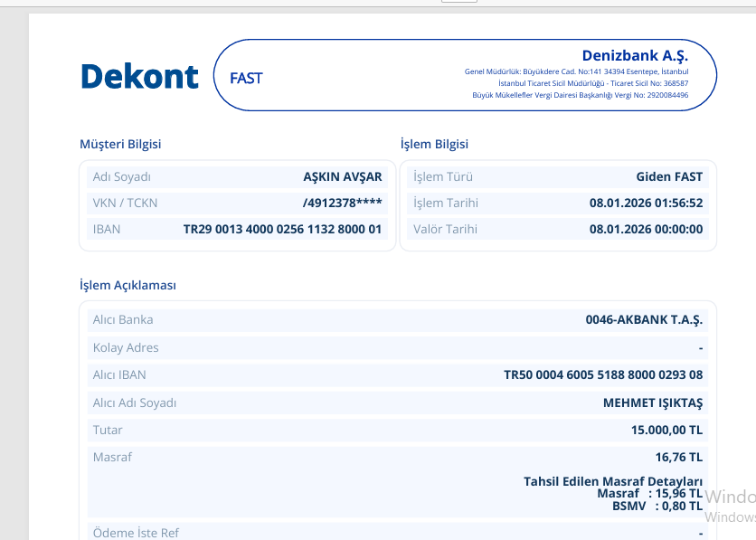Select the date 08.01.2026 00:00:00
The image size is (756, 540).
(646, 229)
